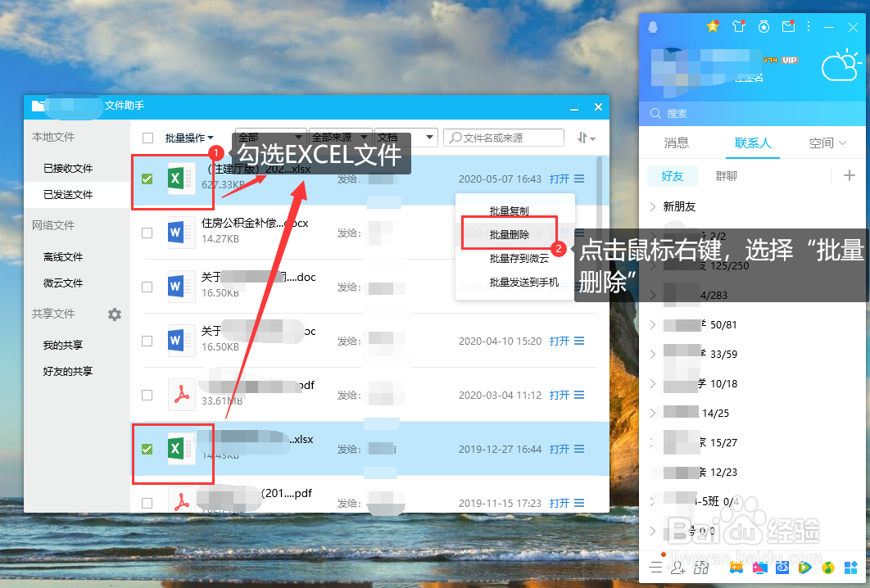Open the QQ mail envelope icon

(788, 26)
